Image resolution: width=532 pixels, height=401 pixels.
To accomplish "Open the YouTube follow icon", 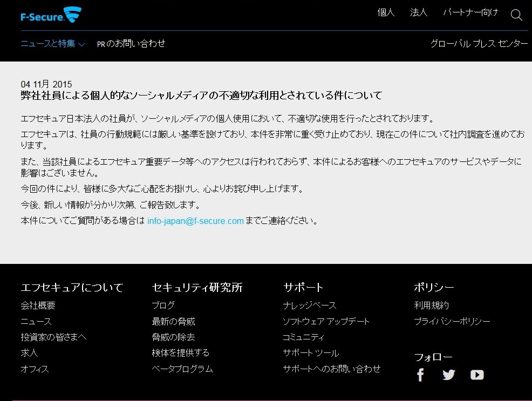I will coord(477,375).
